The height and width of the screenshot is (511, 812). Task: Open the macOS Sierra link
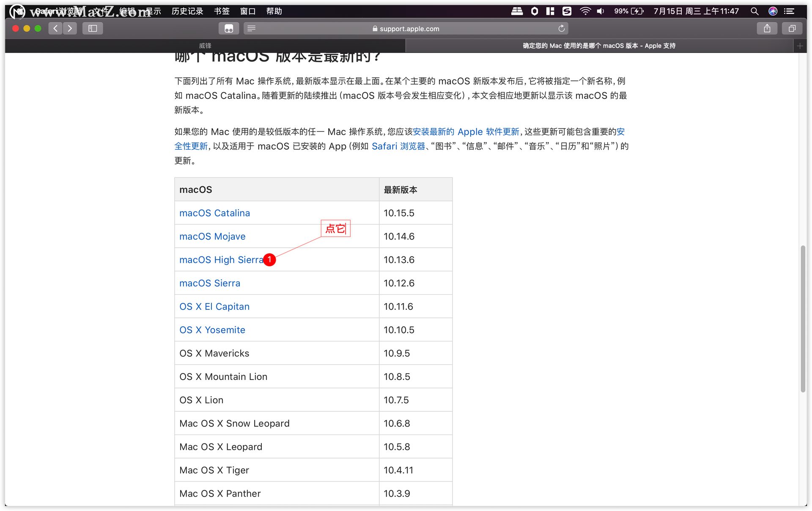(210, 283)
